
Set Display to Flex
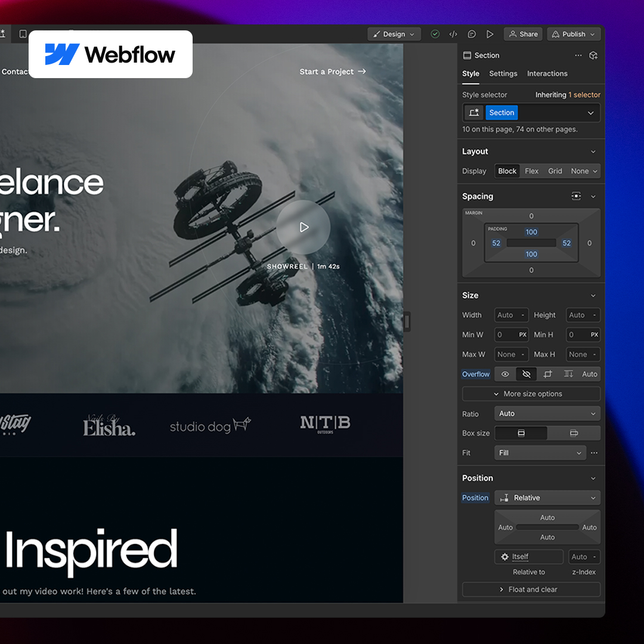531,171
